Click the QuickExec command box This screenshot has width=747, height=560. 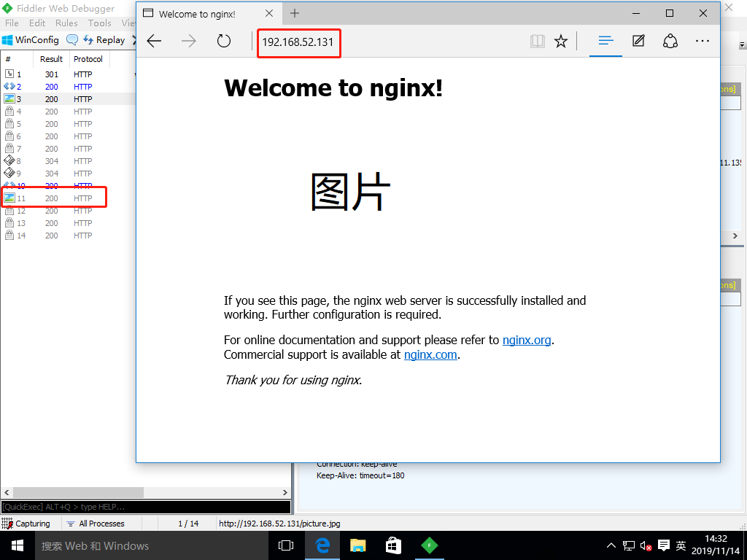click(x=146, y=507)
